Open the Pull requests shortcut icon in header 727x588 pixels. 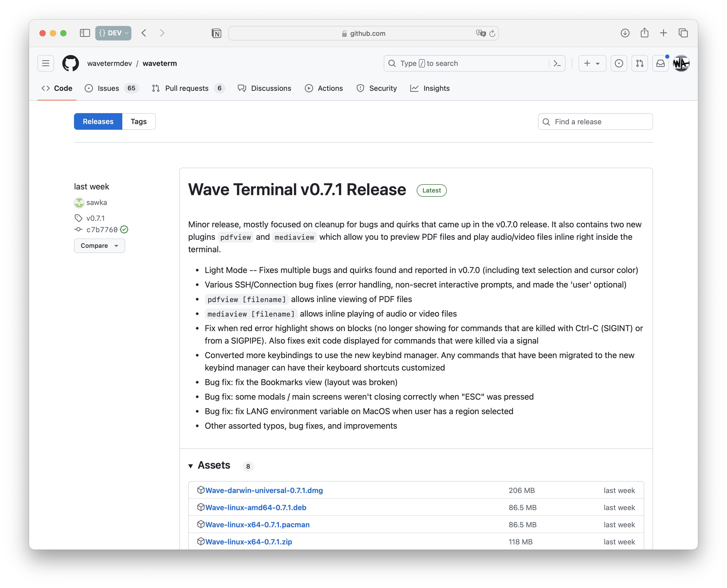640,63
